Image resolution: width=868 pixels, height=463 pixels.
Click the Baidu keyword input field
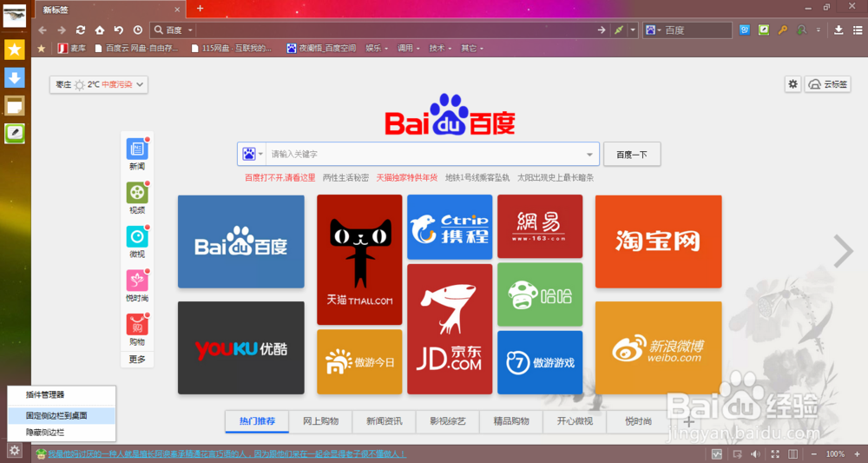[424, 155]
